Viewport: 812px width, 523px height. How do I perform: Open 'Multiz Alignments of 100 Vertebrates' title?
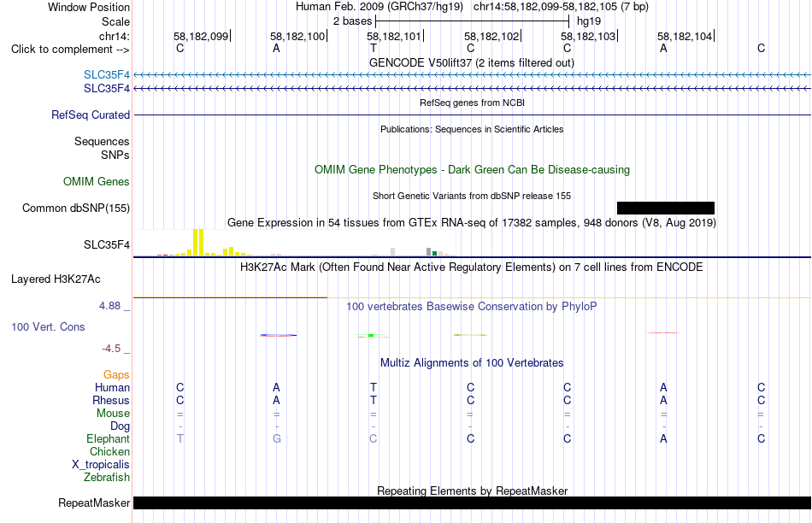click(x=472, y=363)
